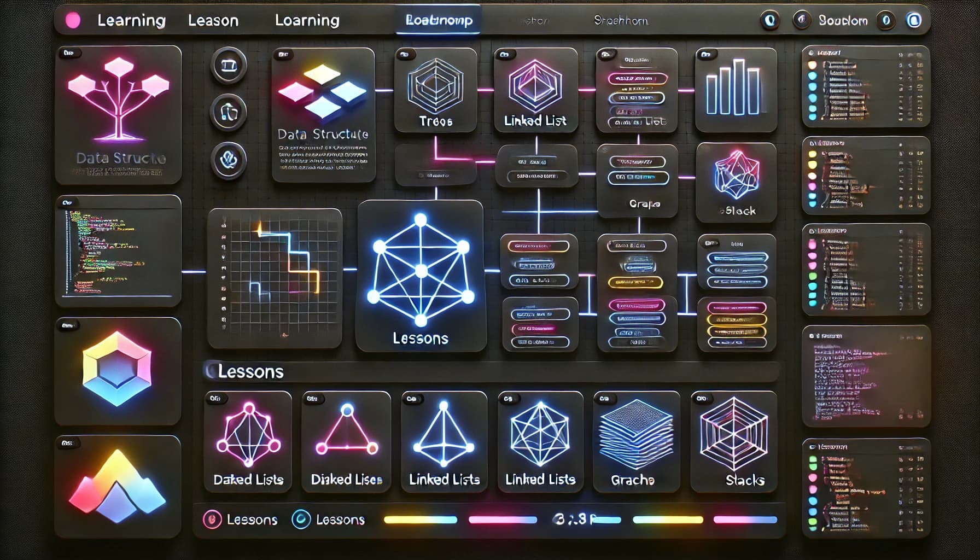Click the yellow pill in the middle pill card

coord(635,282)
